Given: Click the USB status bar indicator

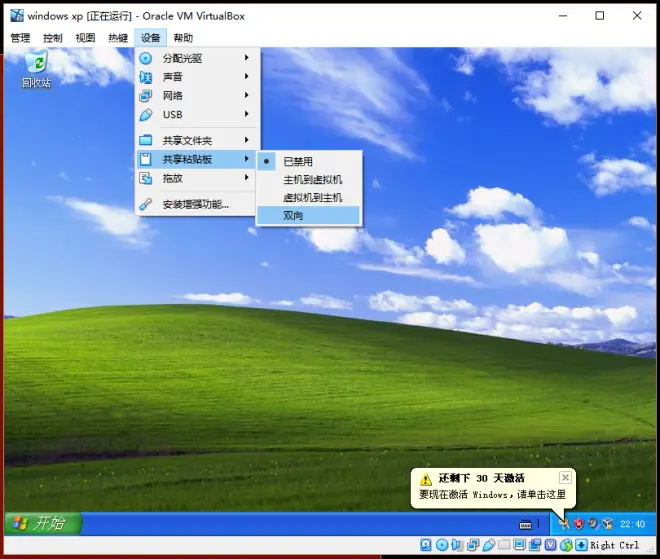Looking at the screenshot, I should (x=488, y=545).
